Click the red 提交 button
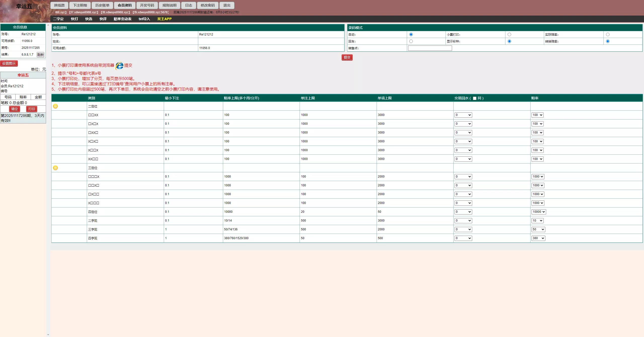644x337 pixels. (x=347, y=57)
